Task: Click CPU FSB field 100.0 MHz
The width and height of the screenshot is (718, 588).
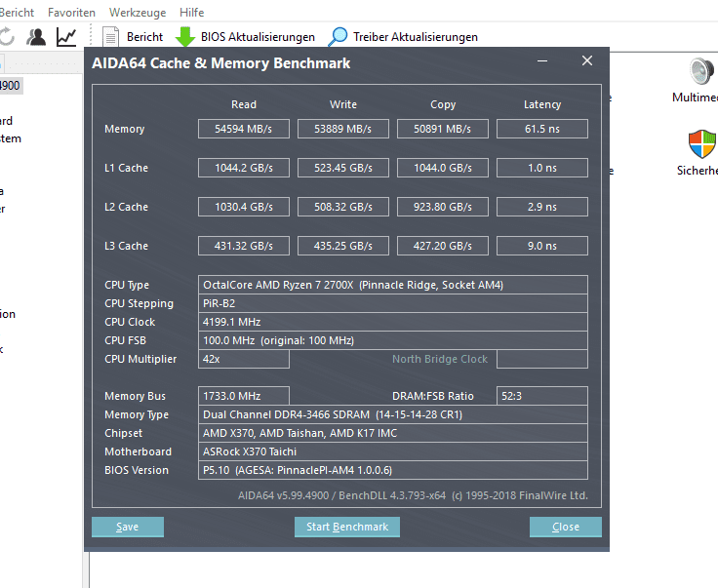Action: pos(393,340)
